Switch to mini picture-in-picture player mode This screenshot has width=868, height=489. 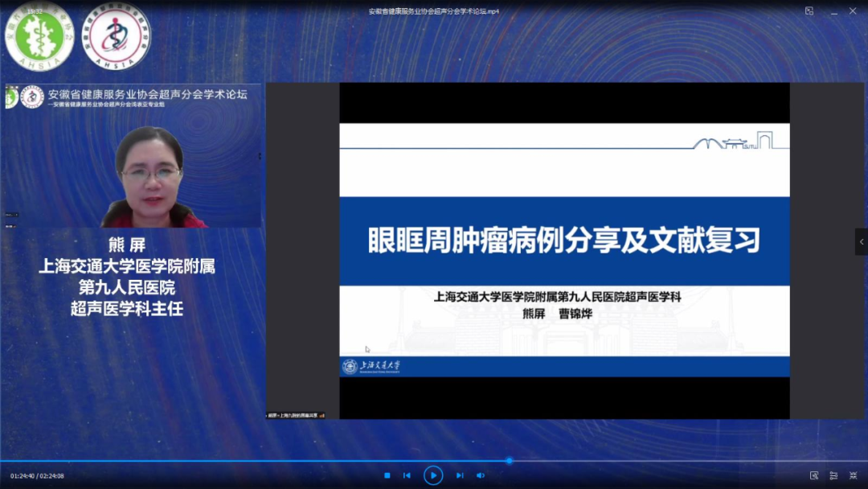[x=809, y=11]
